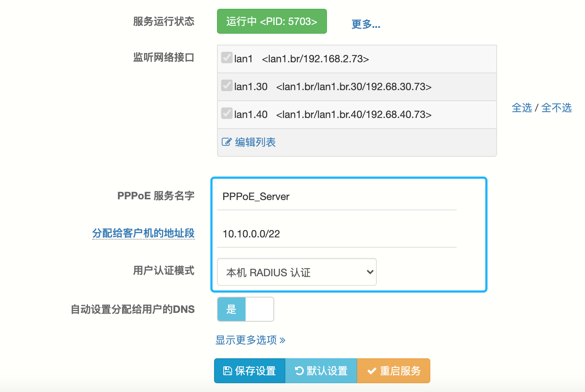
Task: Toggle the lan1.40 interface checkbox
Action: [x=227, y=114]
